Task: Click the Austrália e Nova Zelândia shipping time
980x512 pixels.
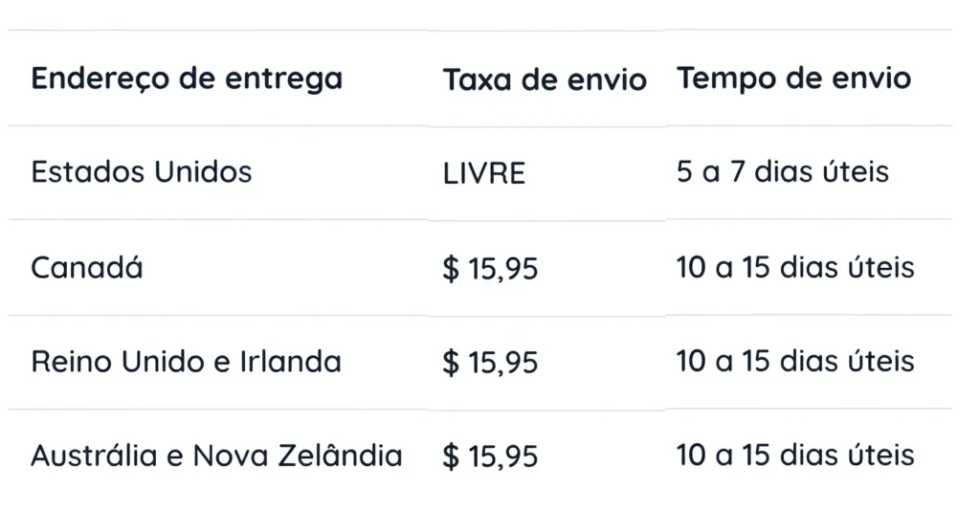Action: click(x=795, y=456)
